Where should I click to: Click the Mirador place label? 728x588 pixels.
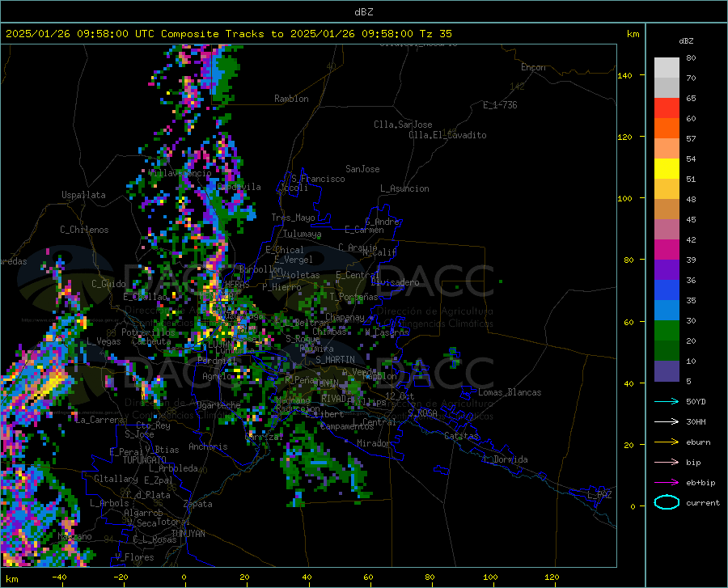374,443
